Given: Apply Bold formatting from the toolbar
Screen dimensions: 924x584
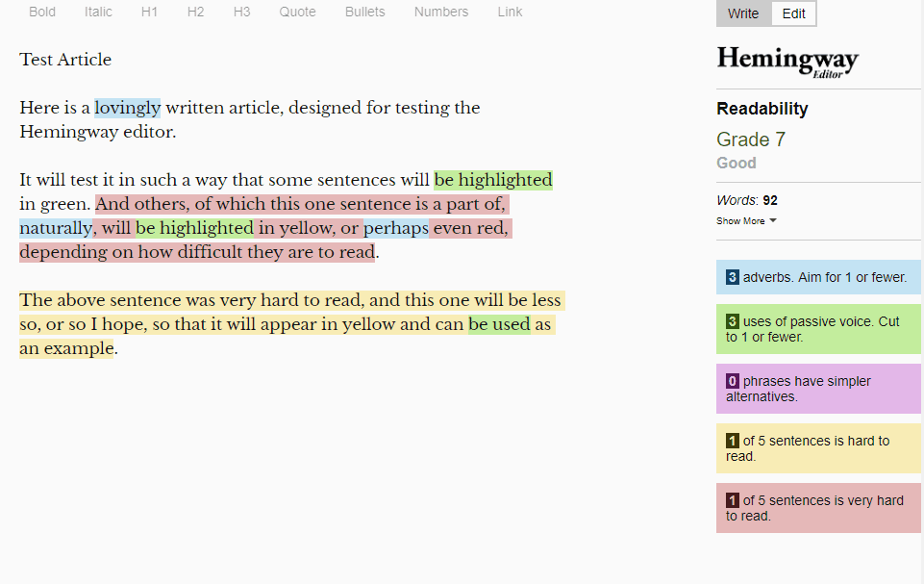Looking at the screenshot, I should point(42,12).
